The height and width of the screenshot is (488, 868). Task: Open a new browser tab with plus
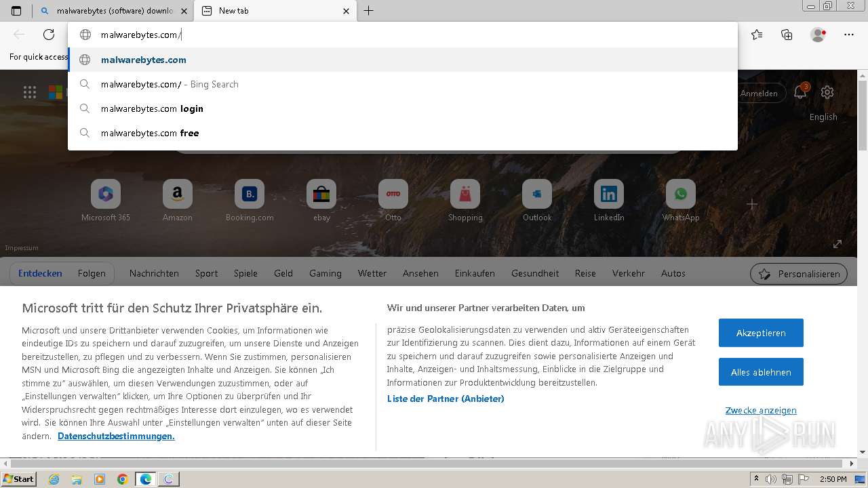click(369, 11)
